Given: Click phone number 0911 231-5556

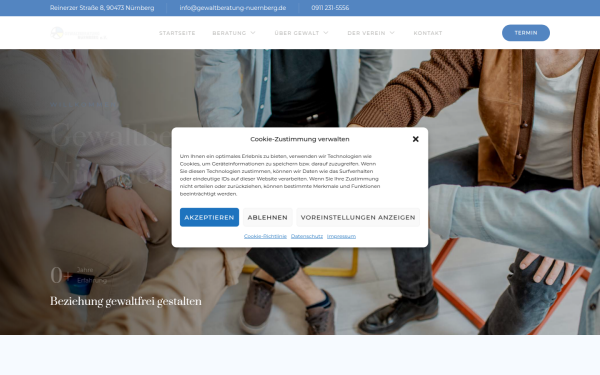Looking at the screenshot, I should (330, 8).
